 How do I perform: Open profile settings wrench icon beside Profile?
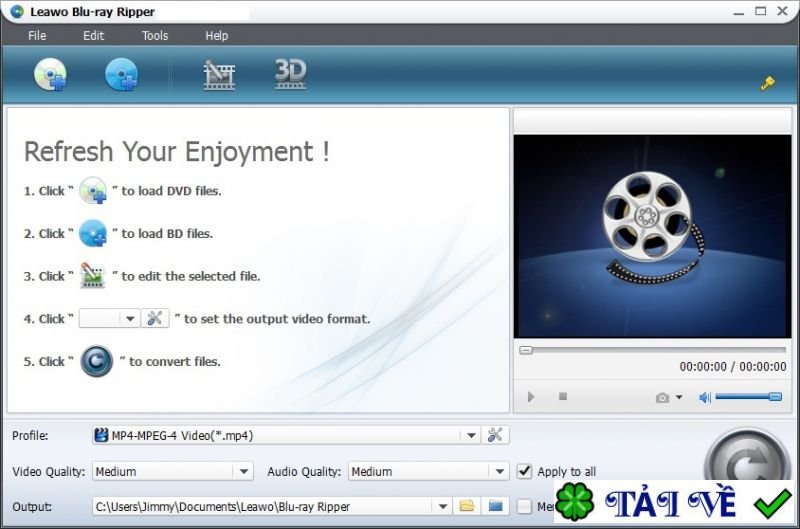[494, 435]
